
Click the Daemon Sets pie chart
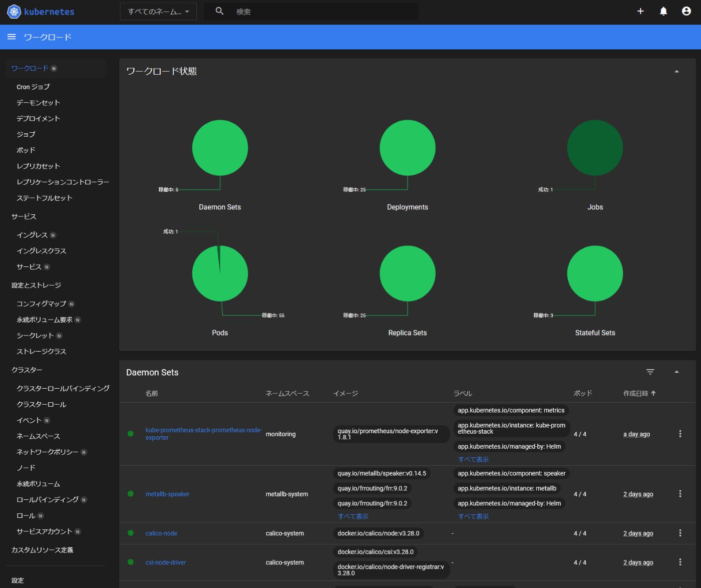220,148
